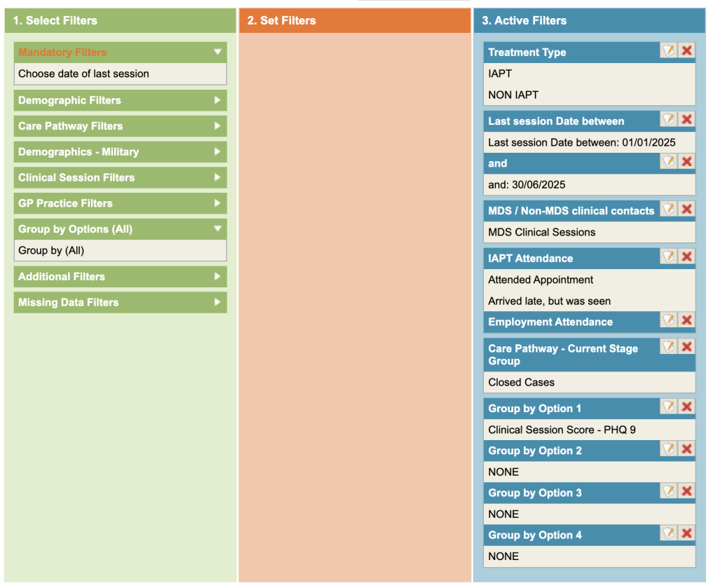Edit Care Pathway - Current Stage Group filter

coord(669,346)
